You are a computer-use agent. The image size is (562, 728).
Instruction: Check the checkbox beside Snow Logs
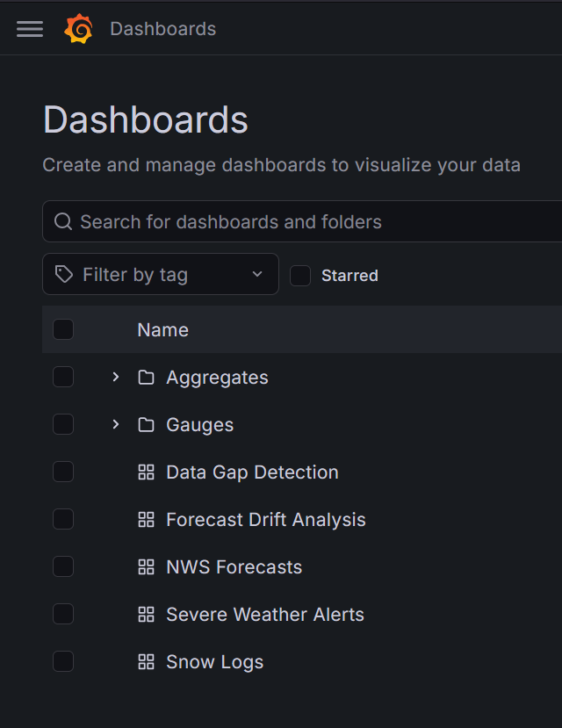[x=62, y=661]
